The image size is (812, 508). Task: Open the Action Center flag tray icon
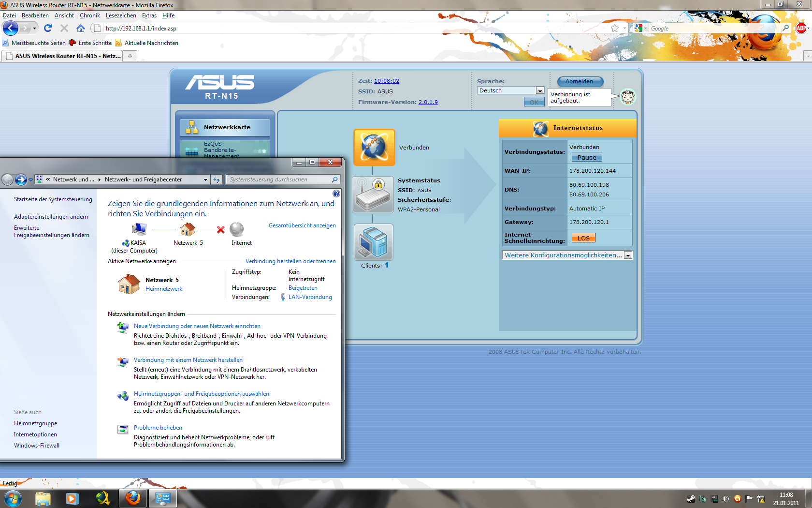749,499
